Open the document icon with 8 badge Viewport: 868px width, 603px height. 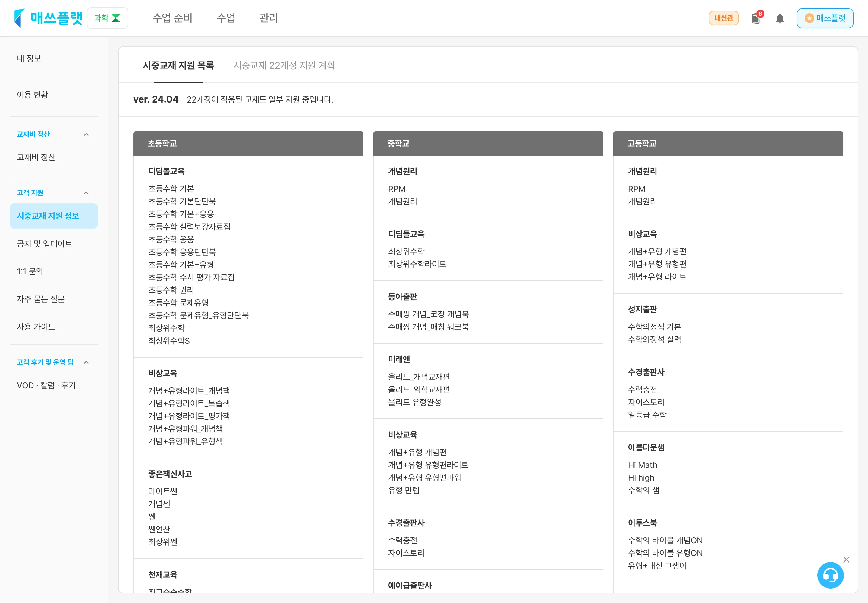756,18
